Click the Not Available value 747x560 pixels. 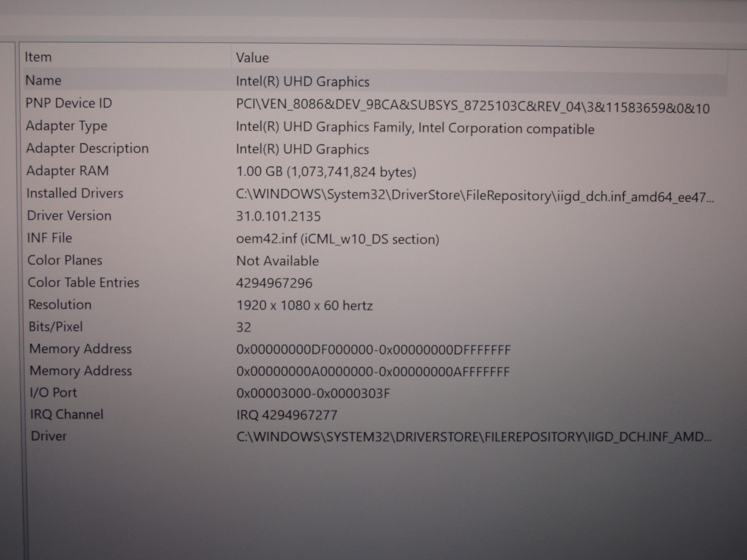[277, 261]
